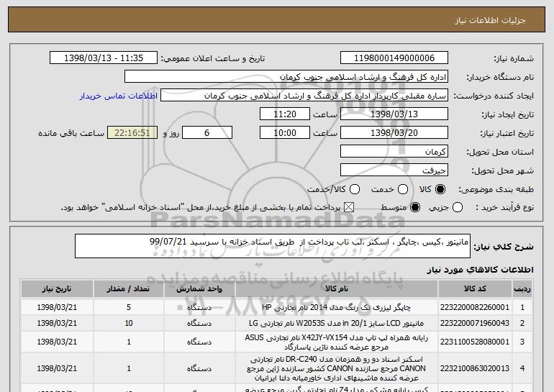
Task: Click the unit دستگاه in the CANON scanner row
Action: [199, 368]
